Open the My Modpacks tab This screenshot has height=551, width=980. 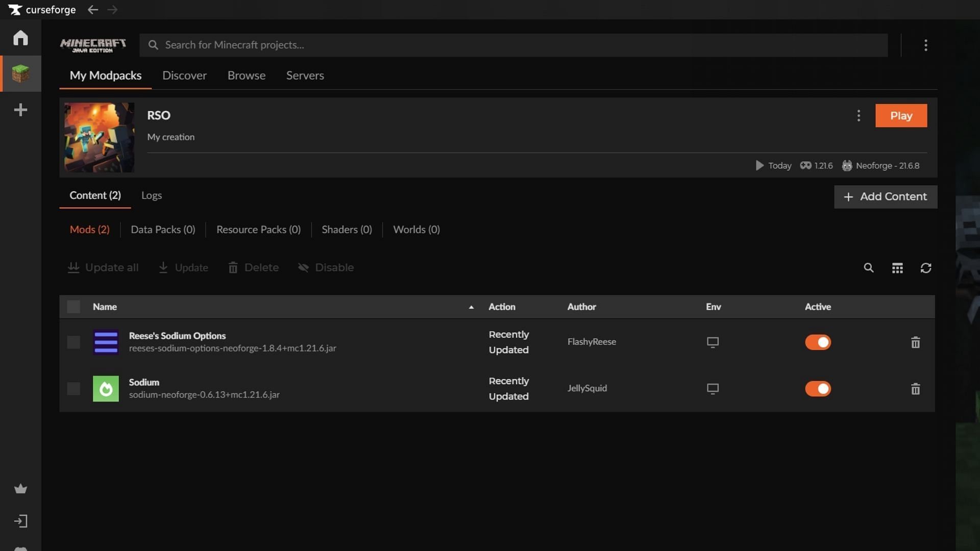pyautogui.click(x=106, y=76)
